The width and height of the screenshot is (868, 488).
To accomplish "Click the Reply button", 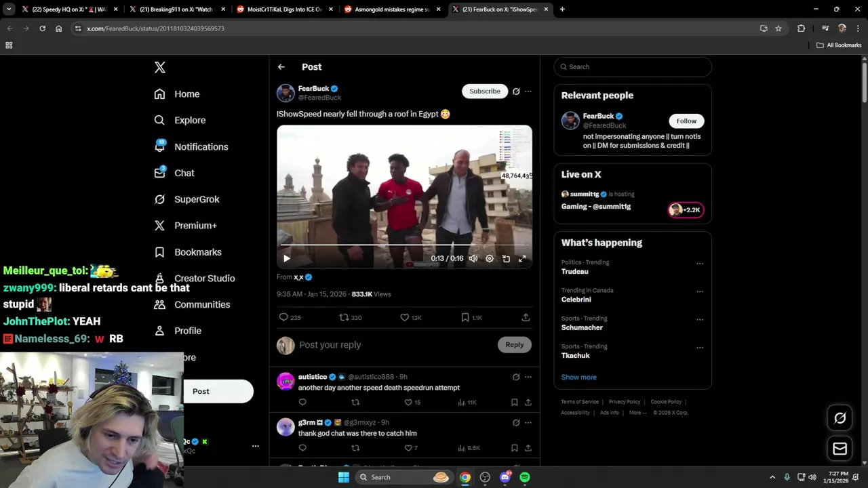I will 515,345.
